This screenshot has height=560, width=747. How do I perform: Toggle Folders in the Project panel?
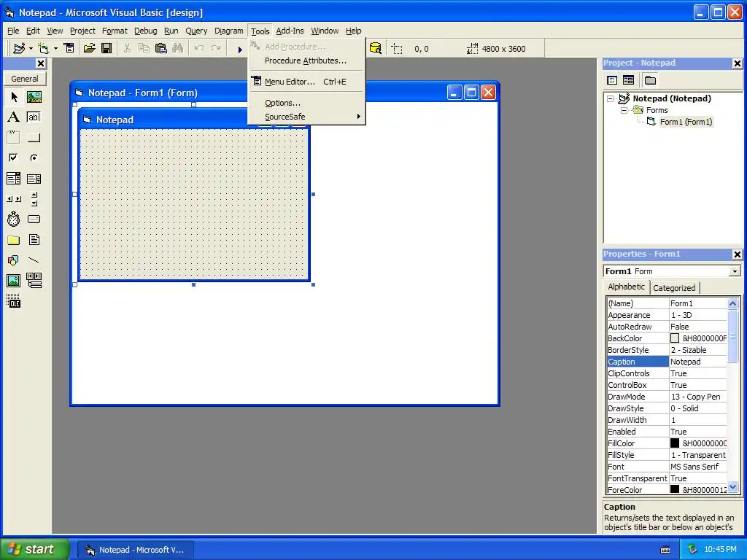coord(650,80)
